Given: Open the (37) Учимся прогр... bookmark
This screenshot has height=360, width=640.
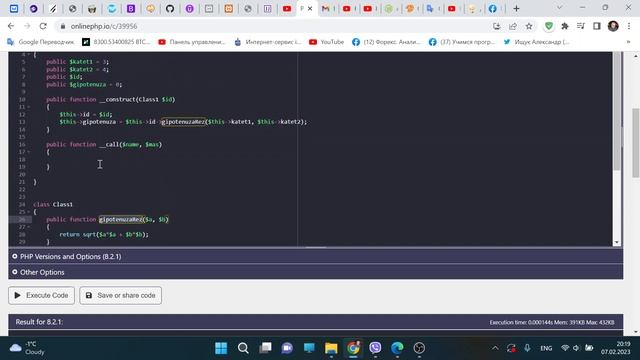Looking at the screenshot, I should coord(462,42).
